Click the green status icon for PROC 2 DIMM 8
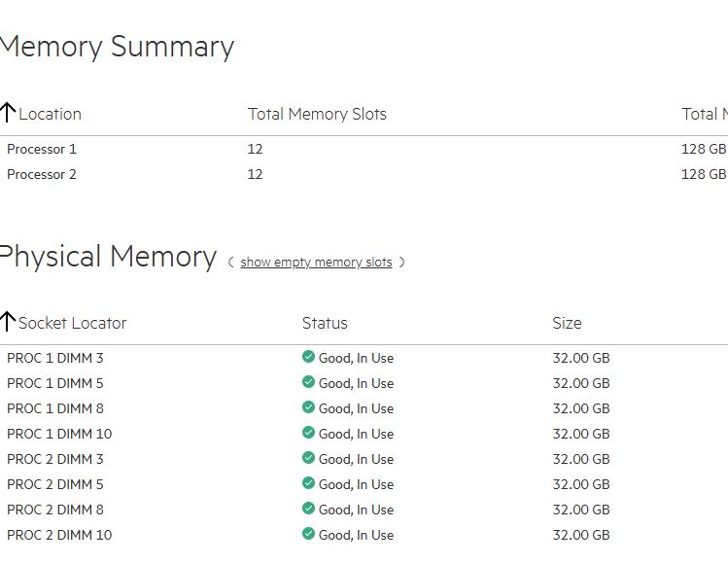 (308, 509)
